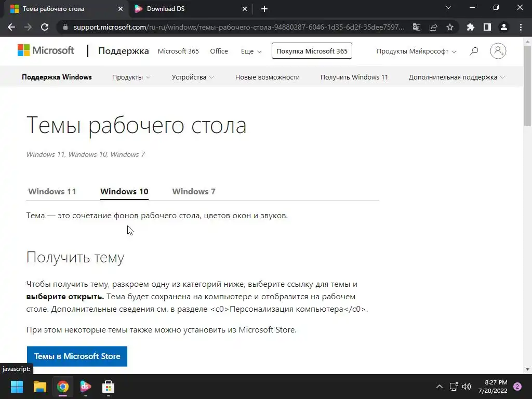Click the Темы в Microsoft Store button

pos(77,356)
